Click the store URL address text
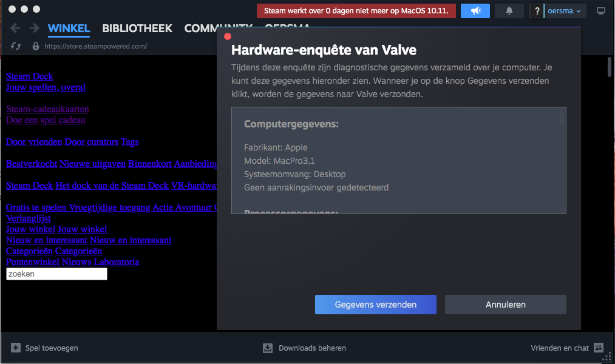Viewport: 615px width, 364px height. coord(96,46)
